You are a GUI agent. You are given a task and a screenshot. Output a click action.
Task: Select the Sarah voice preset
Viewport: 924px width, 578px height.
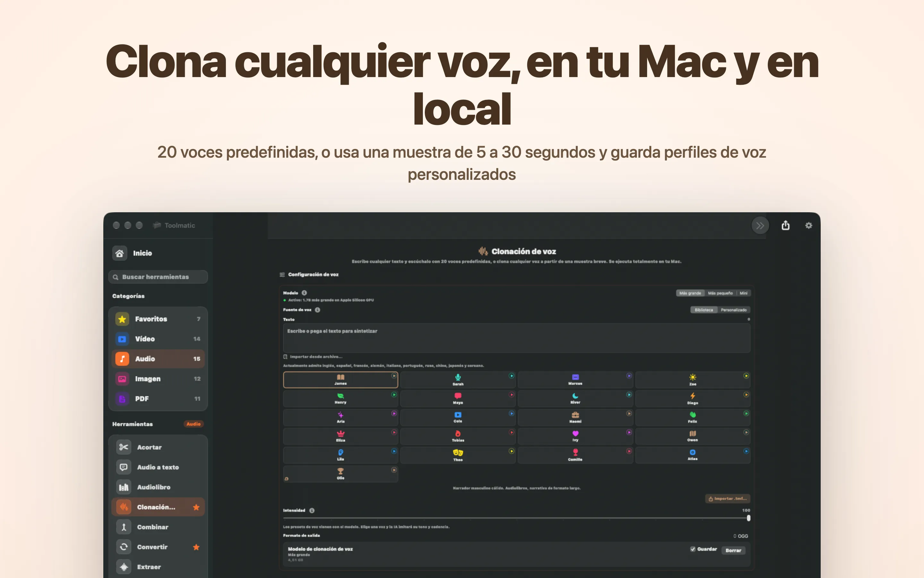coord(458,380)
